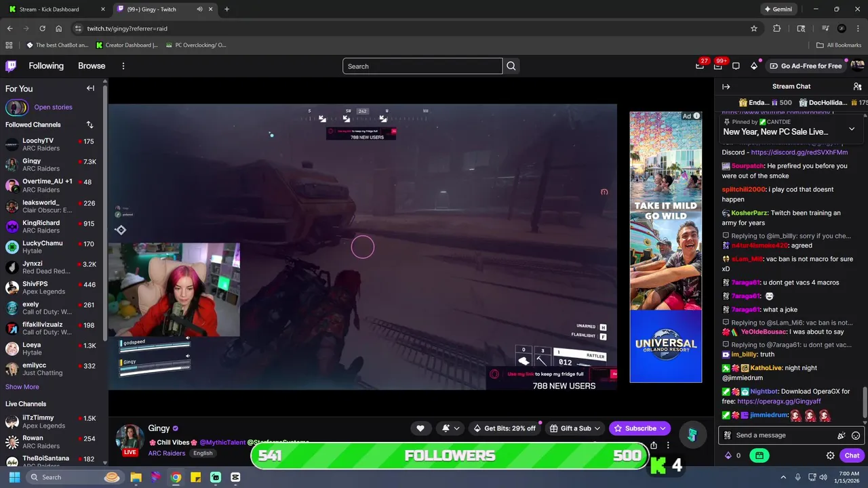The width and height of the screenshot is (868, 488).
Task: Click Get Bits: 29% off button
Action: coord(504,428)
